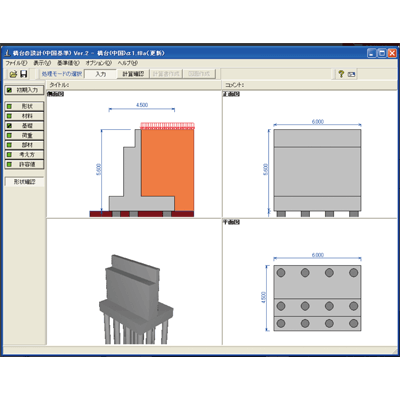
Task: Open the 部材 input section
Action: point(24,145)
